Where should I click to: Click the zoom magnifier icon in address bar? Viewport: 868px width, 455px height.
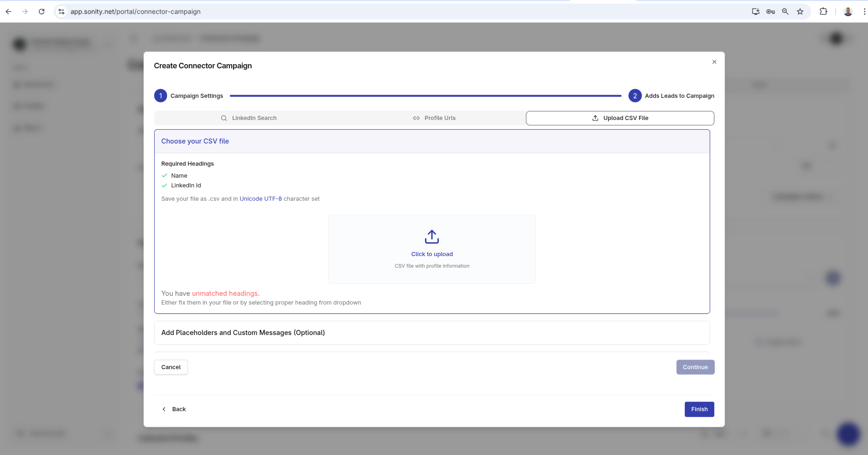pyautogui.click(x=785, y=12)
